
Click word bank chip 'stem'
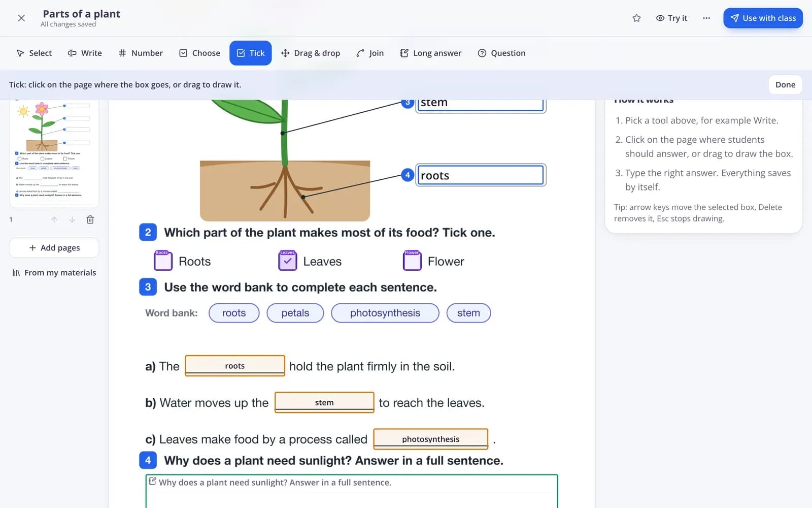(x=468, y=313)
